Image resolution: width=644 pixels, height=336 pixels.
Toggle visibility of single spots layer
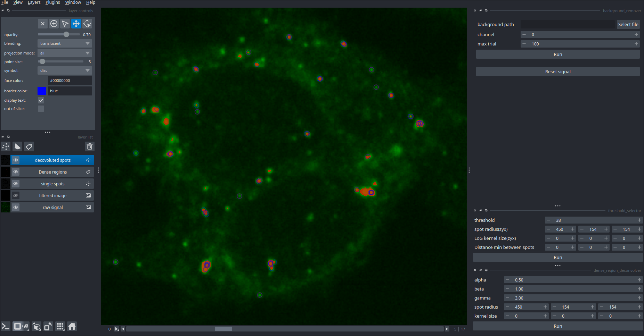pos(16,184)
